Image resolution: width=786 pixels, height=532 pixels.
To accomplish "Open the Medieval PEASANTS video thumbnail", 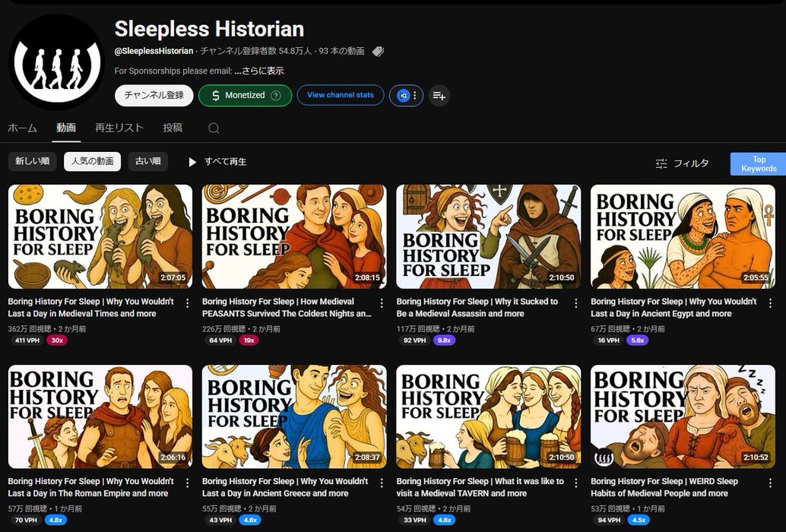I will click(294, 236).
